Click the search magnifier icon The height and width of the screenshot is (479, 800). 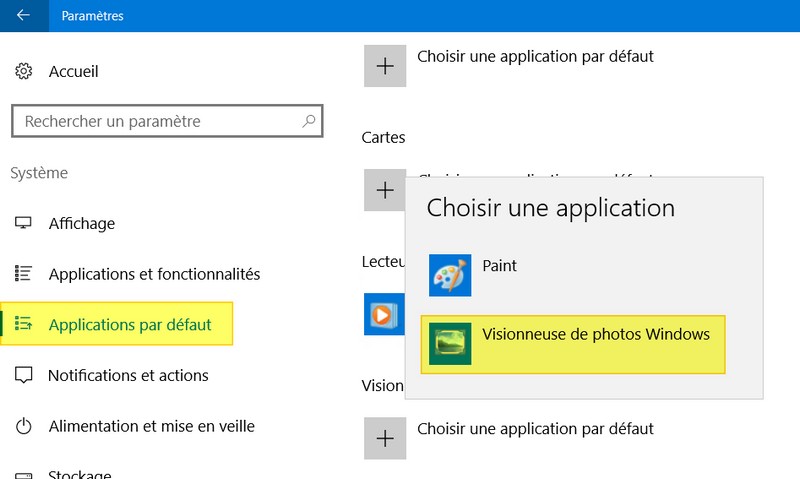(x=309, y=121)
